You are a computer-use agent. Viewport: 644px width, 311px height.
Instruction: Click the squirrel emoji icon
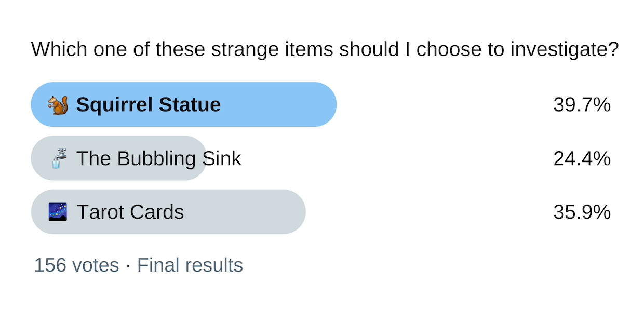pos(58,105)
